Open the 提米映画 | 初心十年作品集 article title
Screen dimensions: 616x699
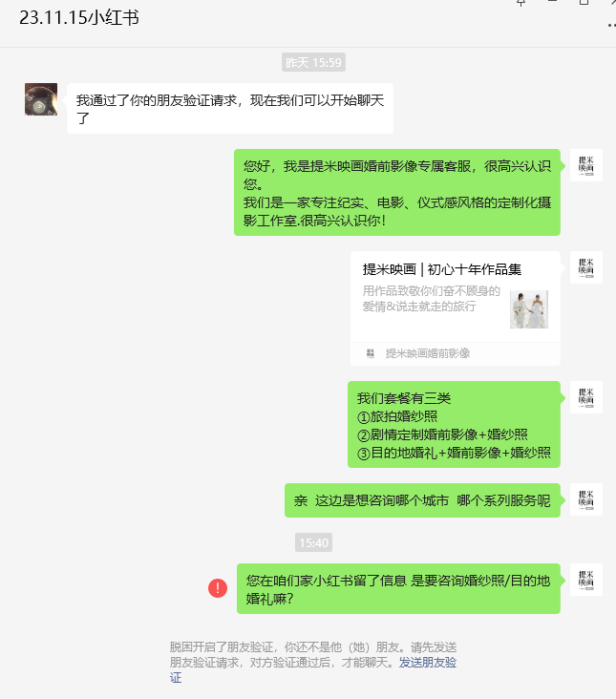(442, 269)
